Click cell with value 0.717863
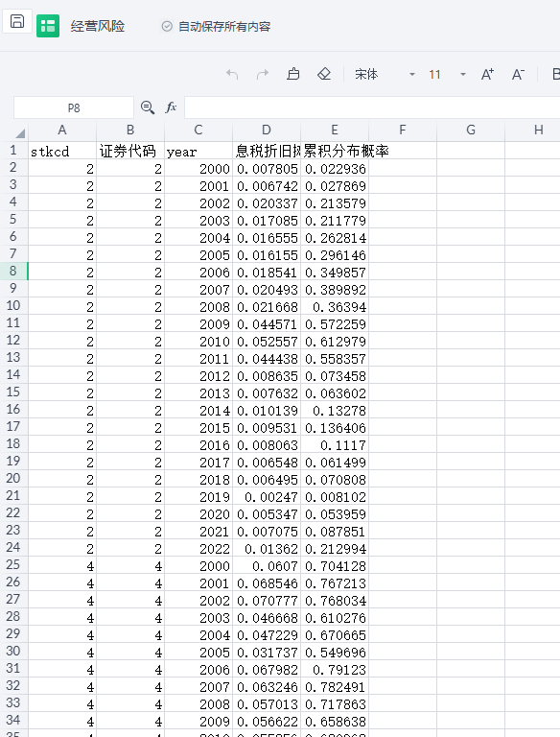Image resolution: width=560 pixels, height=737 pixels. tap(335, 704)
